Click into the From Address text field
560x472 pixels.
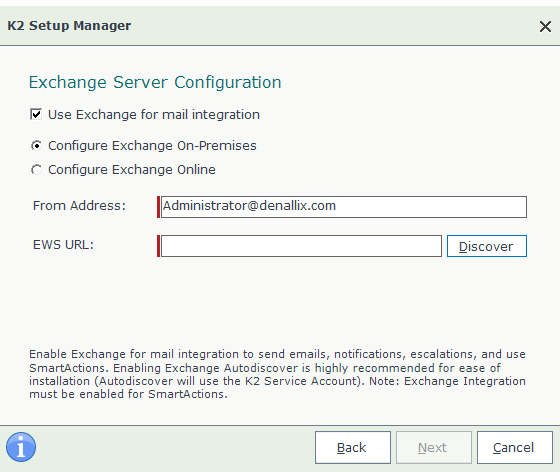coord(344,207)
